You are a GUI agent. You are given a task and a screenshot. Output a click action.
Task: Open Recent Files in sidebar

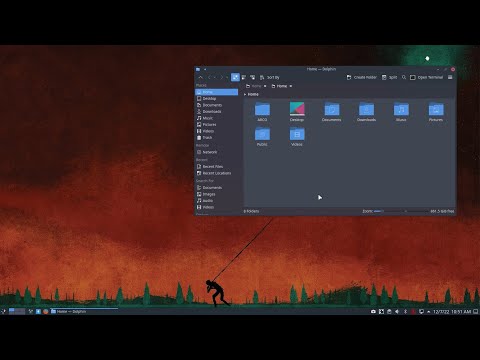point(216,166)
